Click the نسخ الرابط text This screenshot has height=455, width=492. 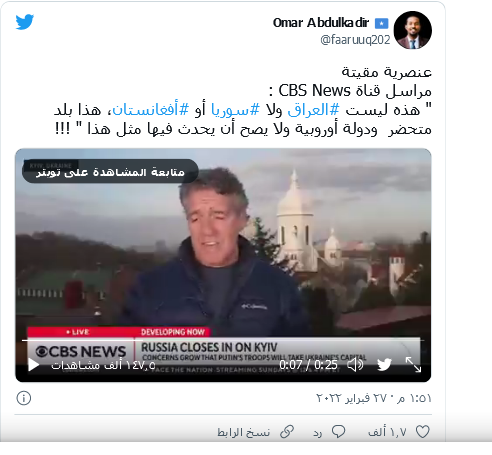click(x=243, y=433)
